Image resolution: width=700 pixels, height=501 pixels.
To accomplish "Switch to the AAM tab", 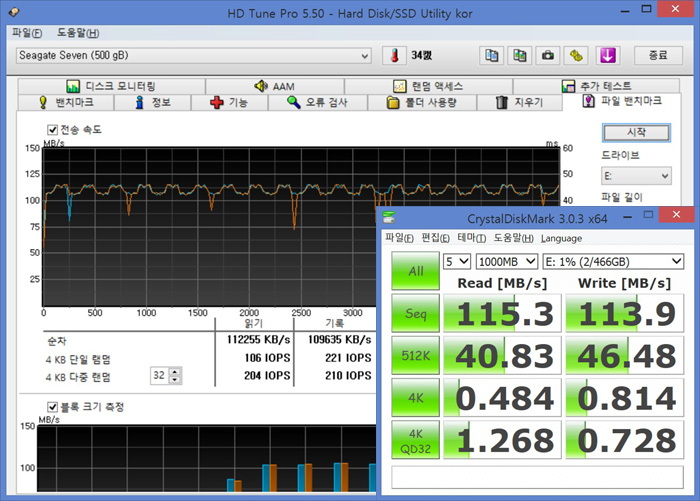I will click(x=275, y=86).
